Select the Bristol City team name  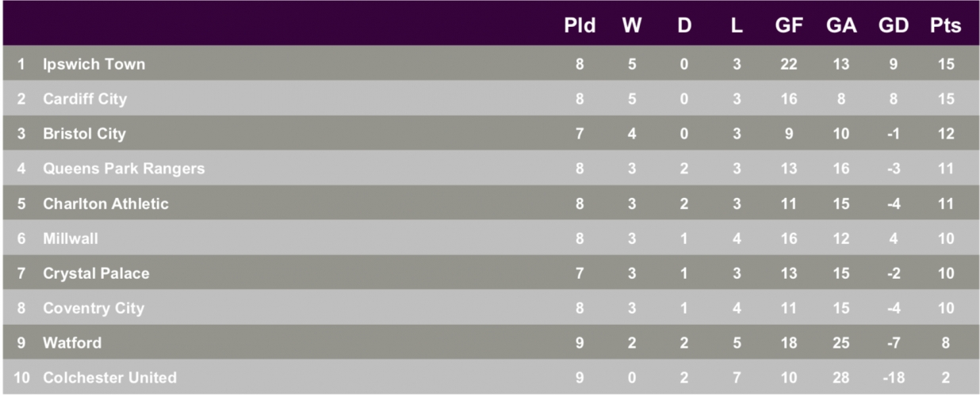click(x=84, y=134)
